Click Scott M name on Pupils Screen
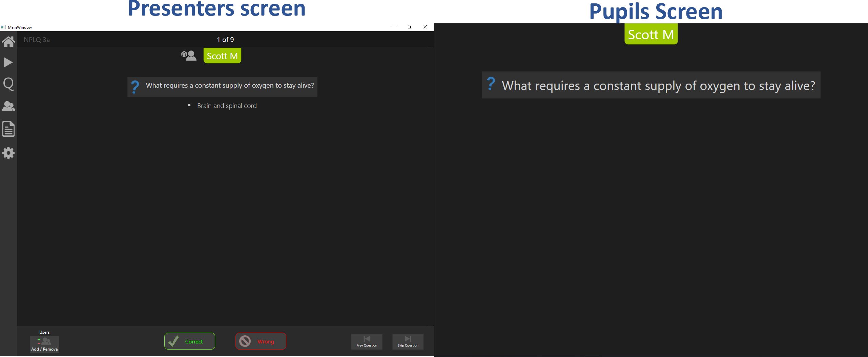This screenshot has height=357, width=868. (650, 35)
